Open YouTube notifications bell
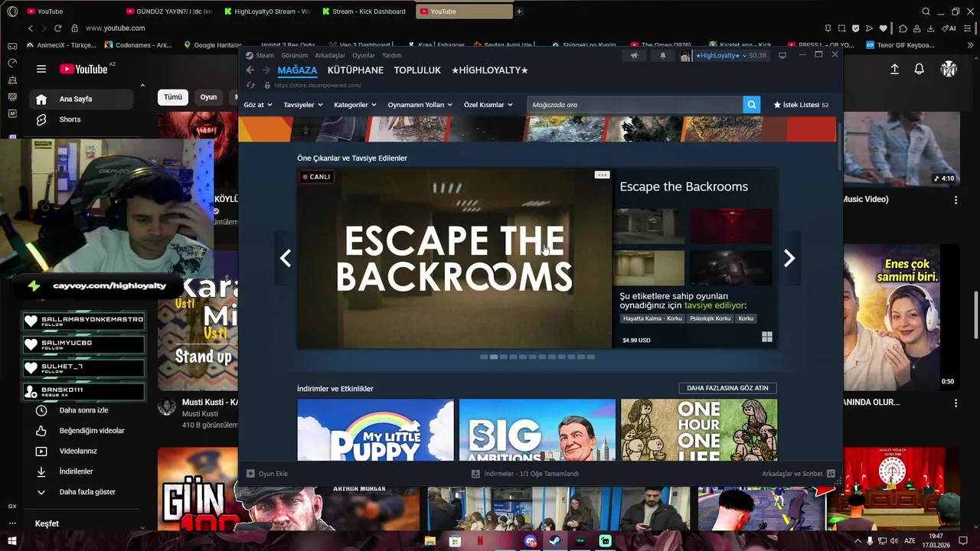 (919, 69)
